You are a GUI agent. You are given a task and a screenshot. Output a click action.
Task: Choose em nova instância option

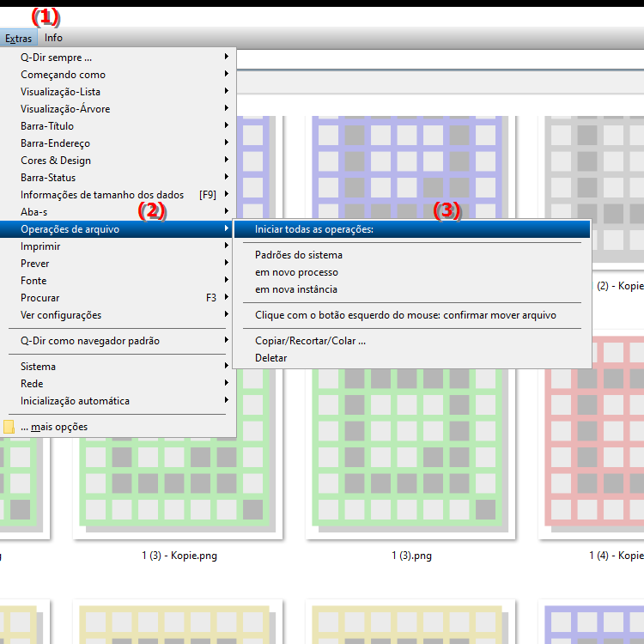[x=296, y=289]
